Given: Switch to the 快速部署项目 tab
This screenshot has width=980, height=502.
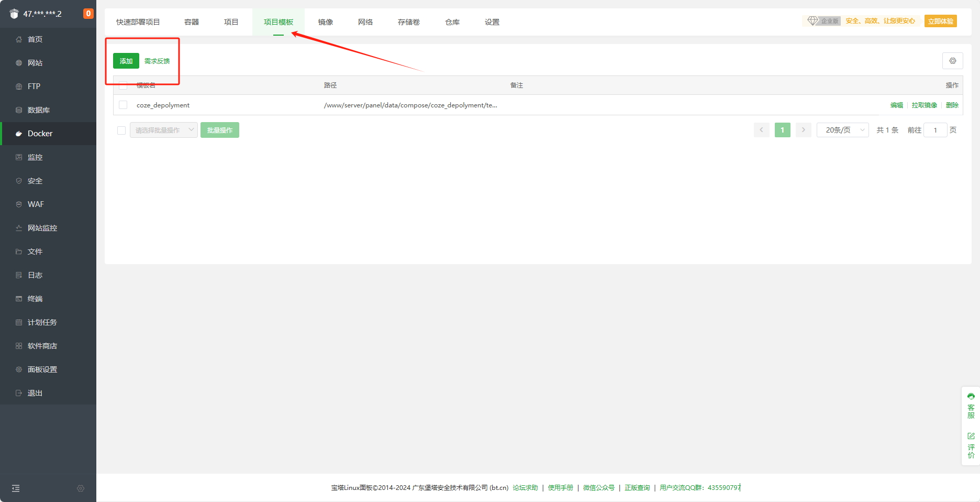Looking at the screenshot, I should pyautogui.click(x=138, y=22).
